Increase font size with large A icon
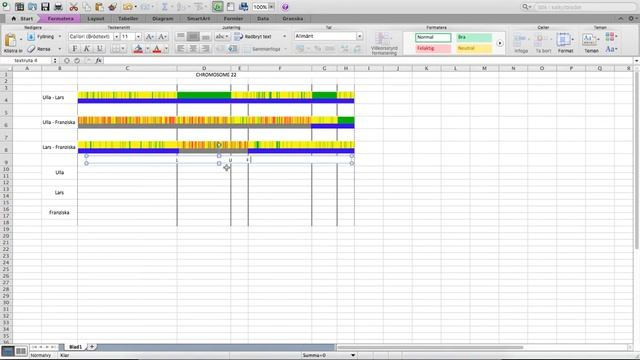 point(150,37)
